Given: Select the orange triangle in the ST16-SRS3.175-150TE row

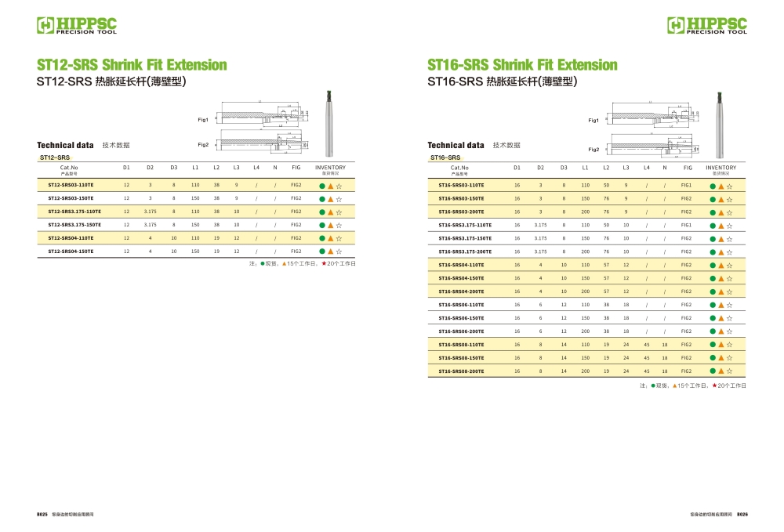Looking at the screenshot, I should (721, 239).
